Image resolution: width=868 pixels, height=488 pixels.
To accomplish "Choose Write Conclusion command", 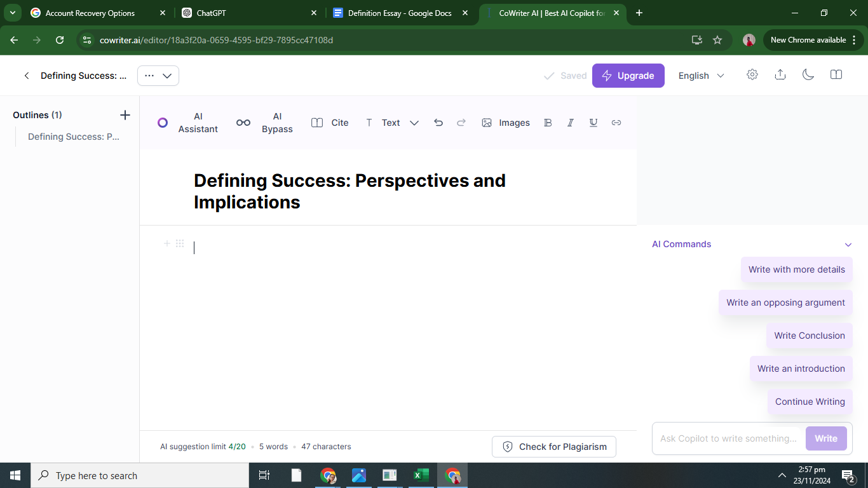I will tap(810, 335).
